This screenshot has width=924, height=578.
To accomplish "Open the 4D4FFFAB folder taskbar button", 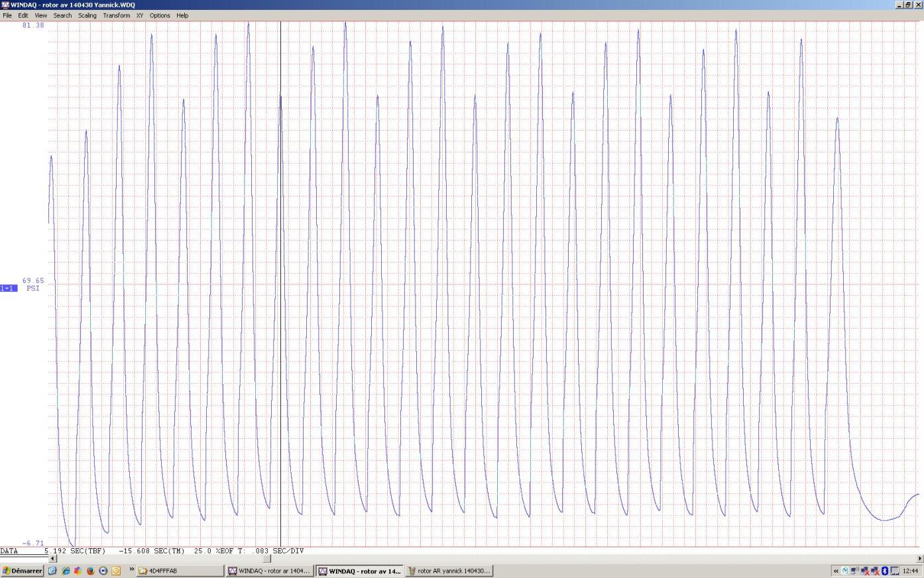I will click(179, 571).
